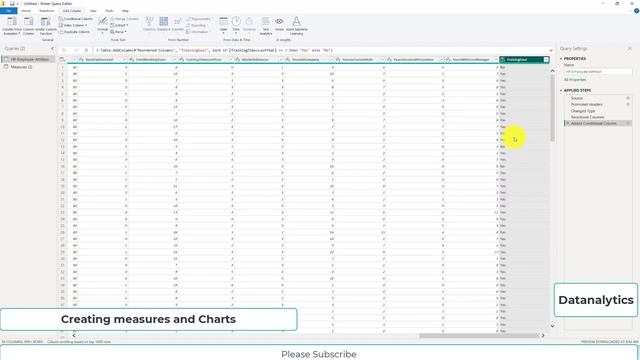Viewport: 640px width, 360px height.
Task: Open Azure Machine Learning
Action: coord(296,25)
